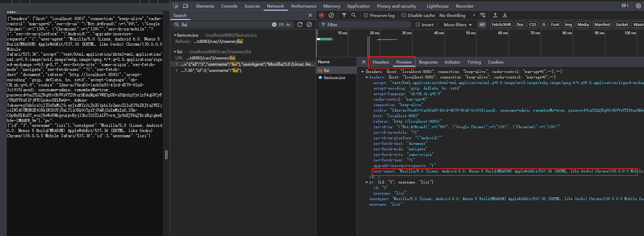Clear the lisi search query

(274, 25)
